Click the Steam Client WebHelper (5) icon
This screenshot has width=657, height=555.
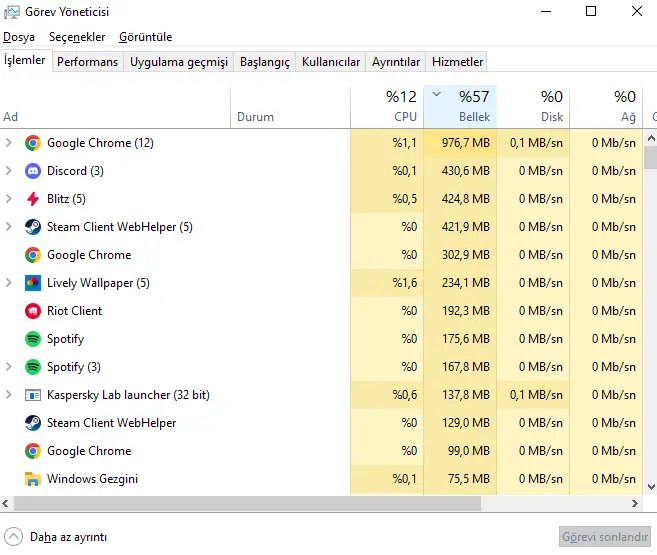tap(33, 227)
